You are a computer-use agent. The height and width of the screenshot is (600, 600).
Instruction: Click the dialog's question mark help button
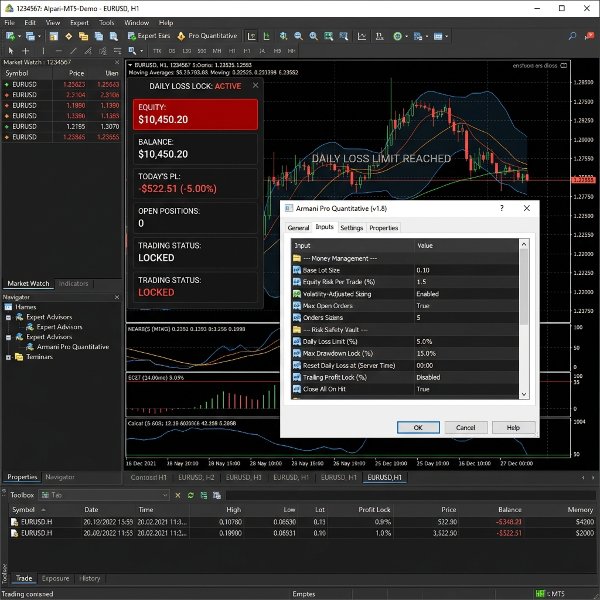coord(502,208)
